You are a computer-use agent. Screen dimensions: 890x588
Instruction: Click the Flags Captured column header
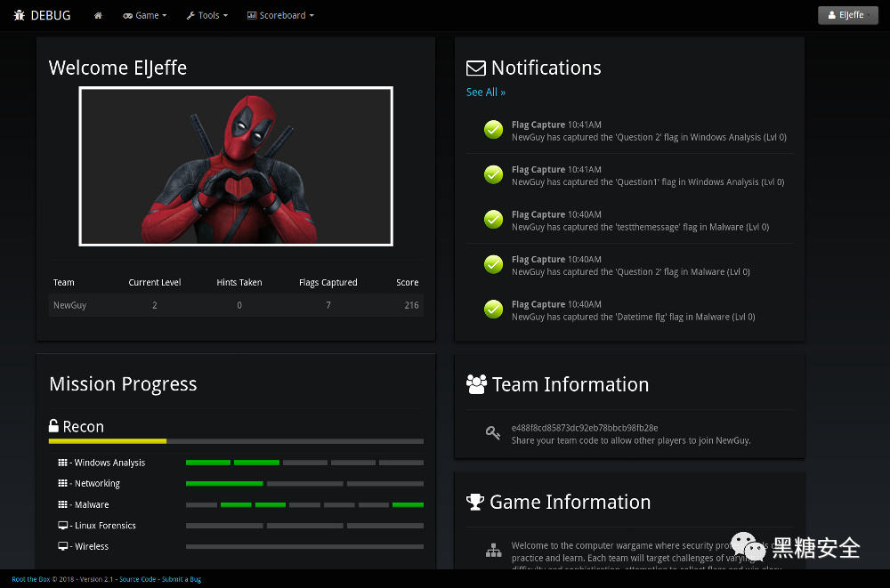pos(328,283)
